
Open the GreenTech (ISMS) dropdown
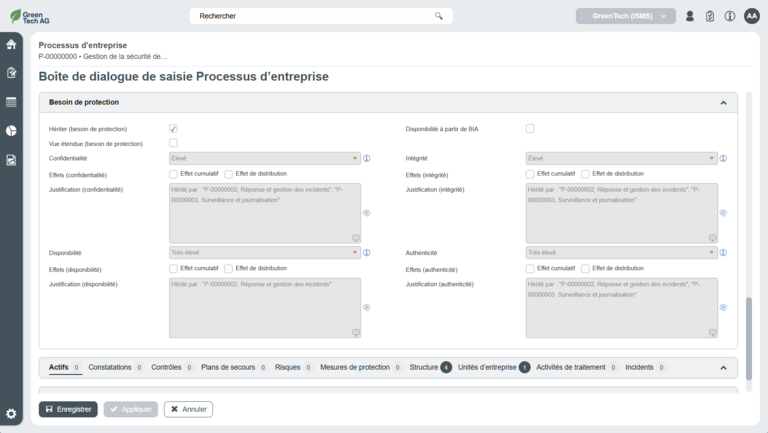(x=625, y=16)
